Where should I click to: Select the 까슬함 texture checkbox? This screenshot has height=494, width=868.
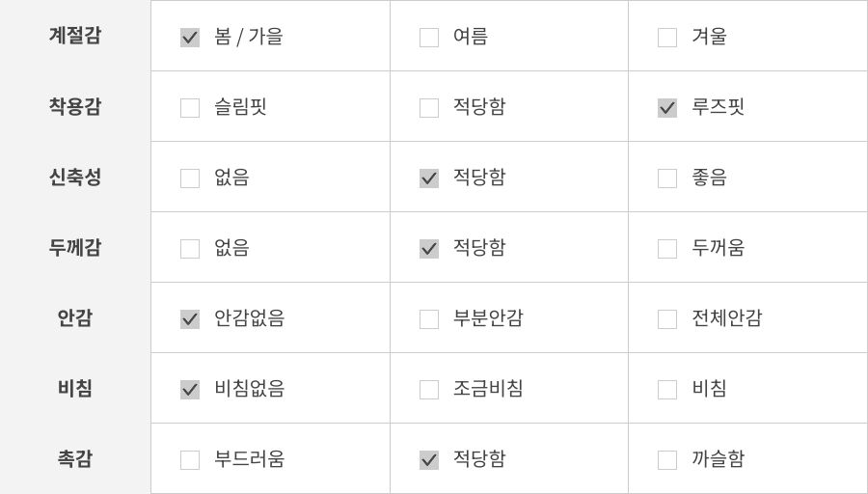point(667,460)
